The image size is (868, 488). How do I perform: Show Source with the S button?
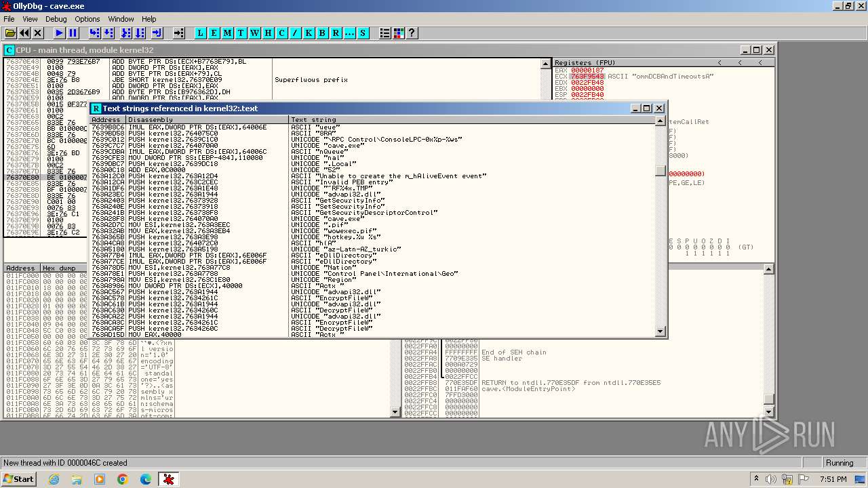pos(363,33)
